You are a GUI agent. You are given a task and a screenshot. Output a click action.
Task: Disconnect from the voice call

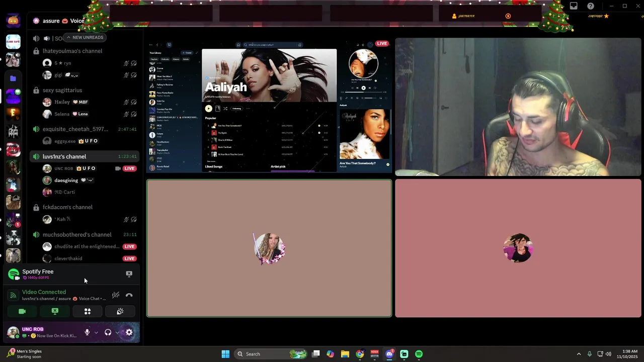[x=129, y=295]
